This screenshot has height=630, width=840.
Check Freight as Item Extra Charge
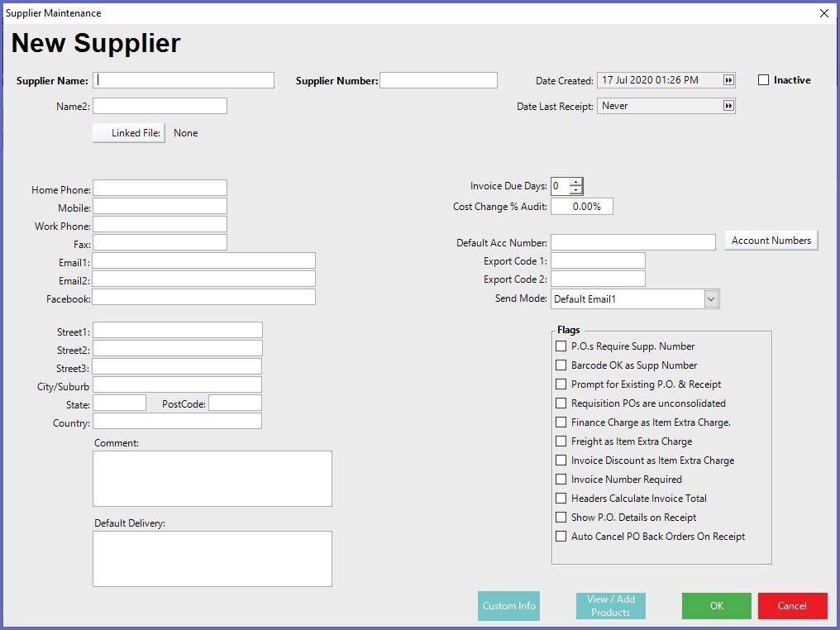561,441
